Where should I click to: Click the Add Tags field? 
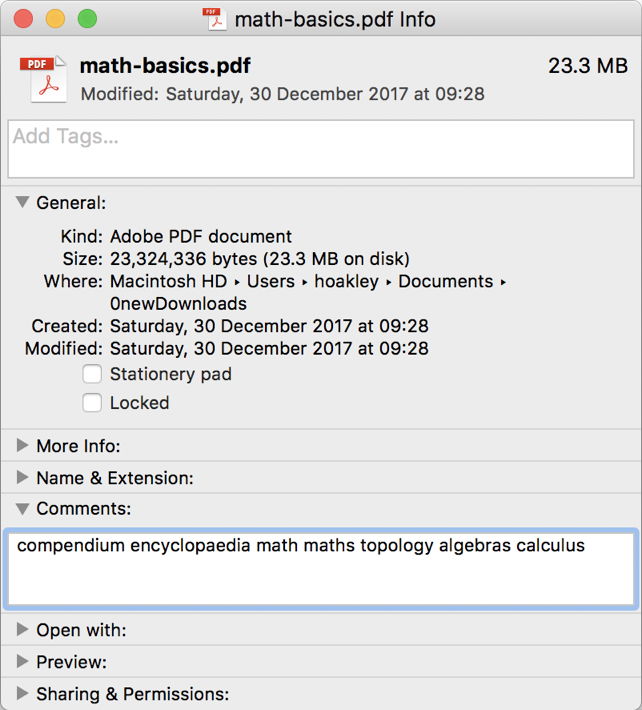(320, 148)
